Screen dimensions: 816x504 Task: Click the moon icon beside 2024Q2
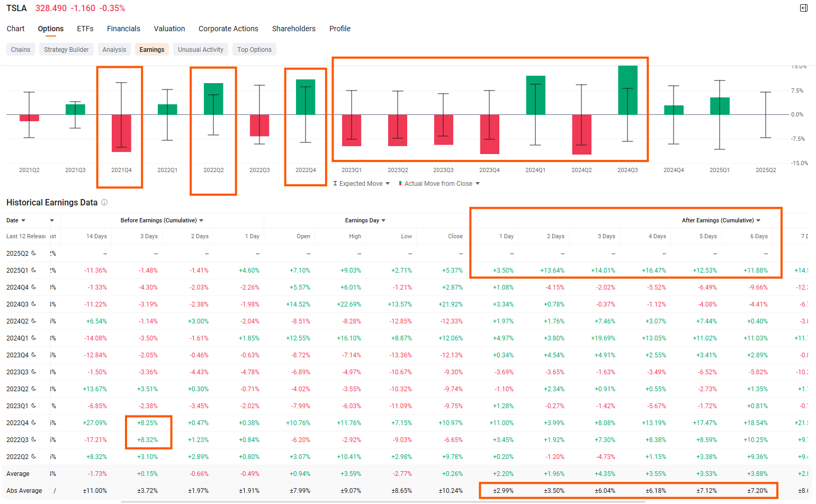click(x=33, y=321)
